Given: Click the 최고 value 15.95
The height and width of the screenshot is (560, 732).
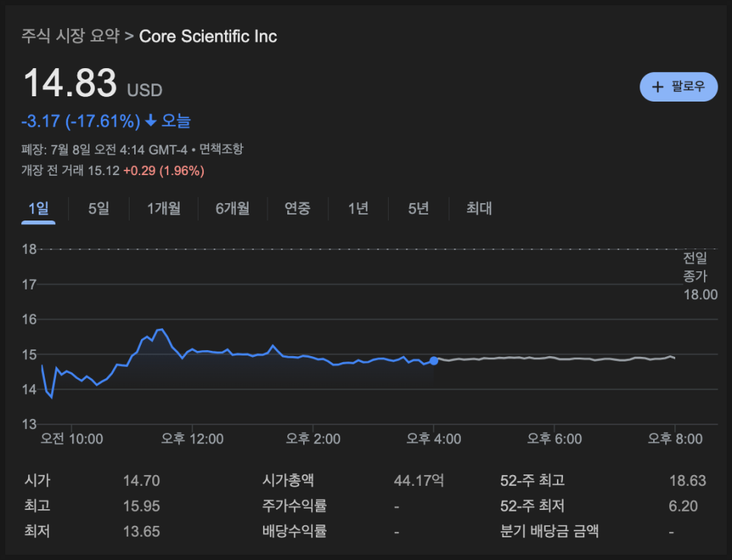Looking at the screenshot, I should click(142, 506).
